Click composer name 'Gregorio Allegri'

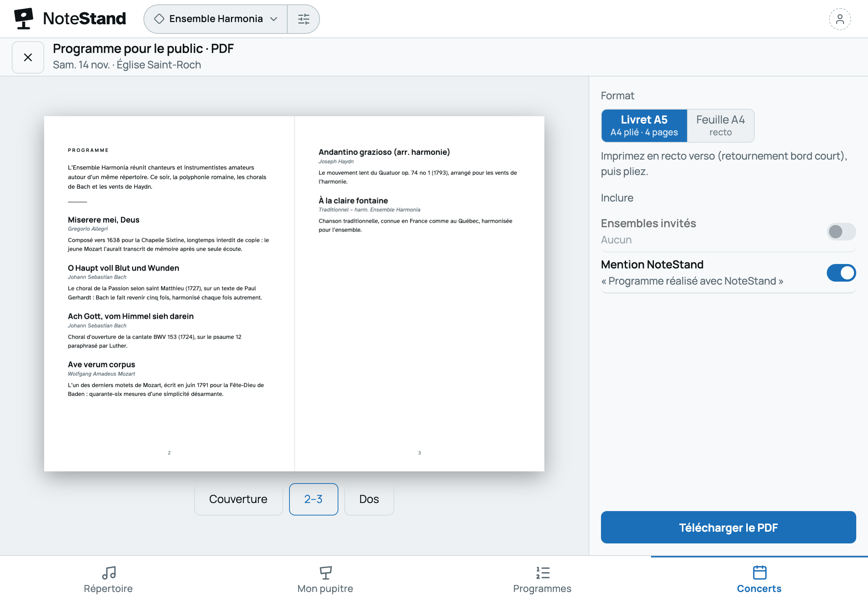click(x=88, y=229)
